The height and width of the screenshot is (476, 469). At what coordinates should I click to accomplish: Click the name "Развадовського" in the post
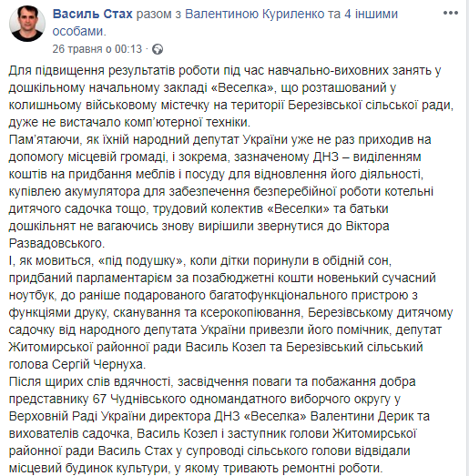pyautogui.click(x=56, y=244)
